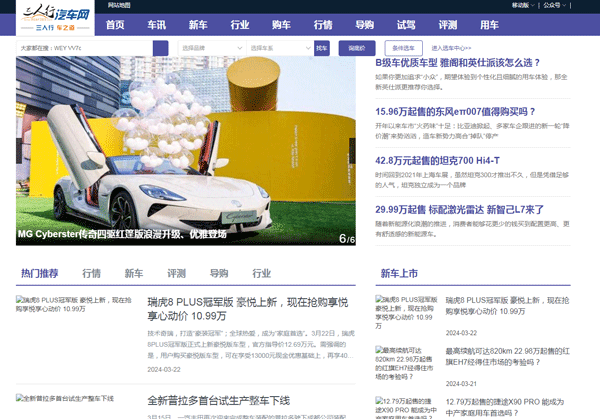Click sidebar 瑞虎8 PLUS冠军版 thumbnail
Screen dimensions: 600x419
(x=406, y=312)
